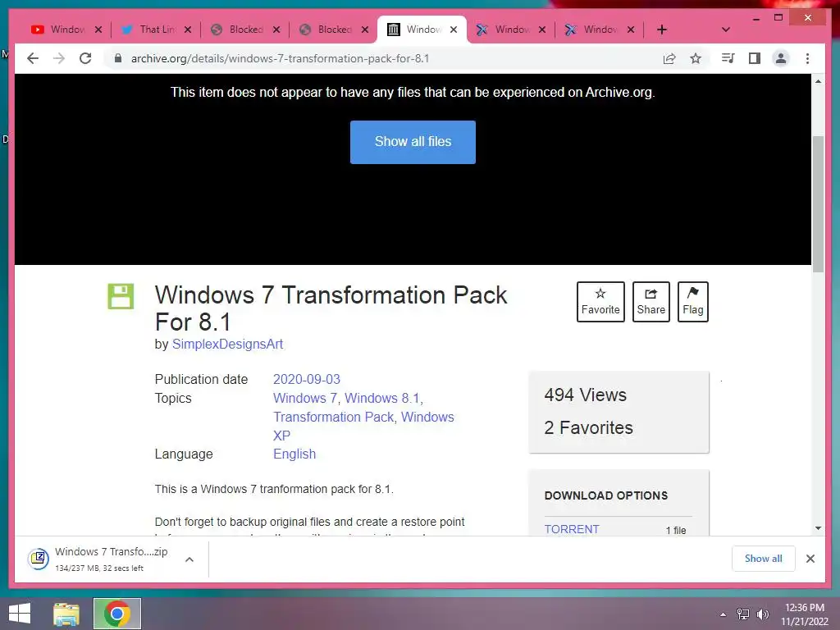840x630 pixels.
Task: Close the downloads bar
Action: 810,559
